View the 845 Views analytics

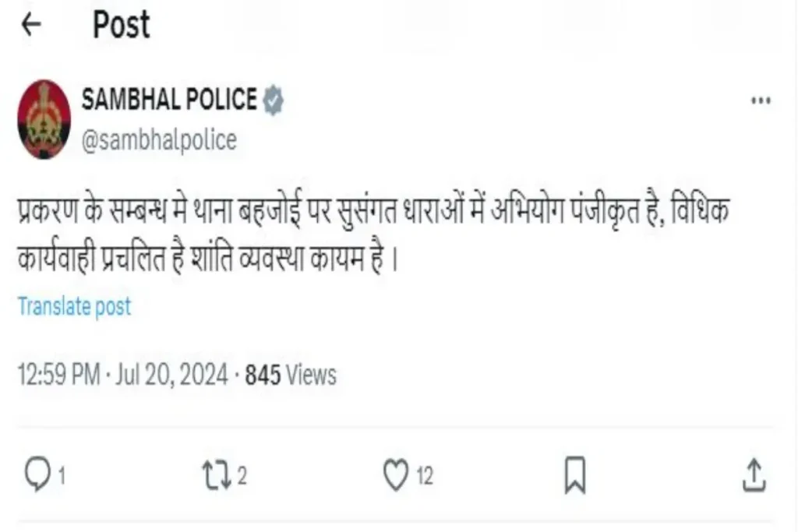[x=291, y=375]
